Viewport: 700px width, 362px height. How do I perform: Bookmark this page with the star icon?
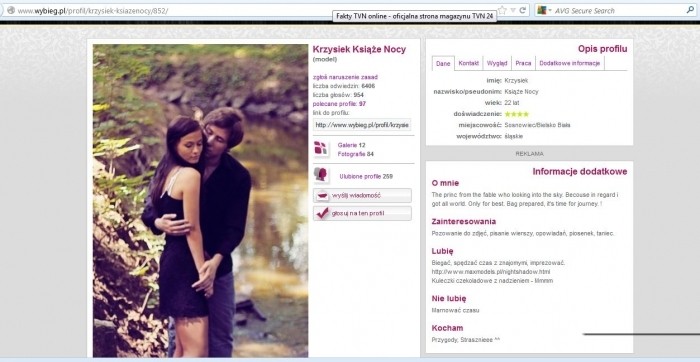[x=502, y=10]
